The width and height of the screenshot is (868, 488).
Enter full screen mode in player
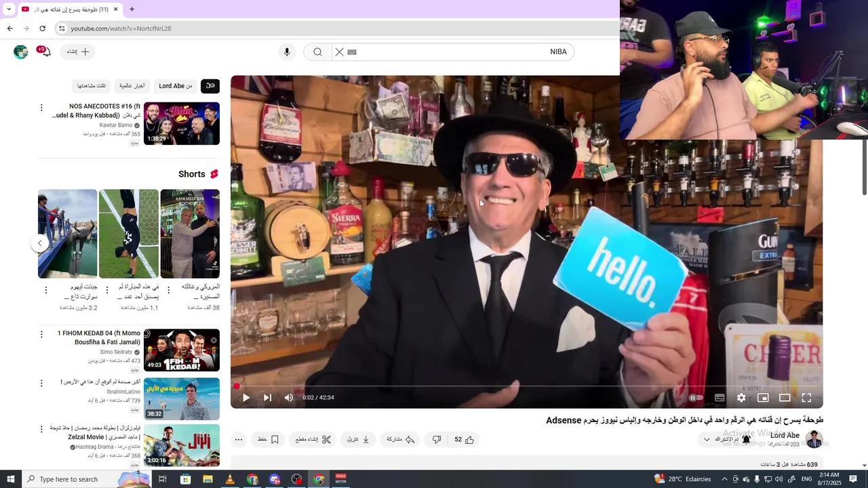point(806,398)
